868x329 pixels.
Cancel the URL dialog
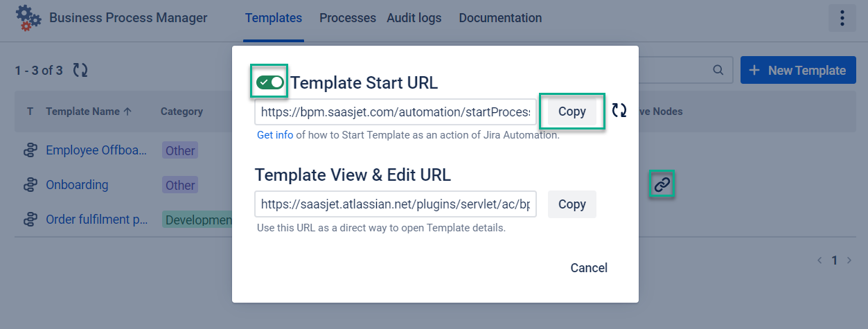point(589,268)
